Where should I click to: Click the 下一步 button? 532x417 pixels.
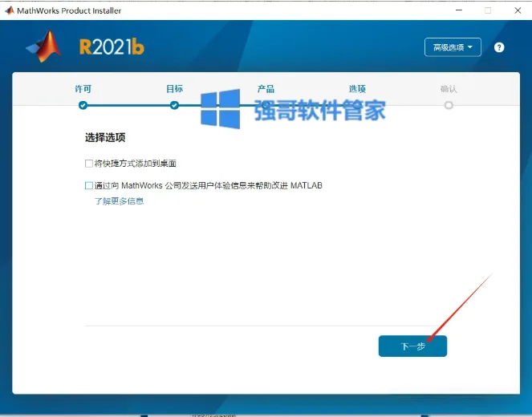(x=412, y=346)
